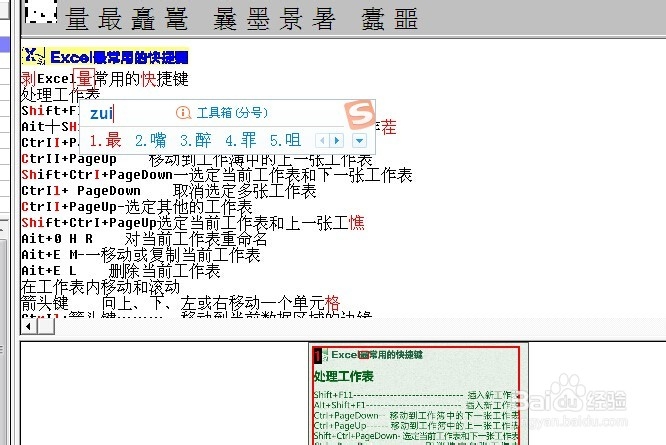
Task: Click the highlighted 量 character in OCR text
Action: [84, 79]
